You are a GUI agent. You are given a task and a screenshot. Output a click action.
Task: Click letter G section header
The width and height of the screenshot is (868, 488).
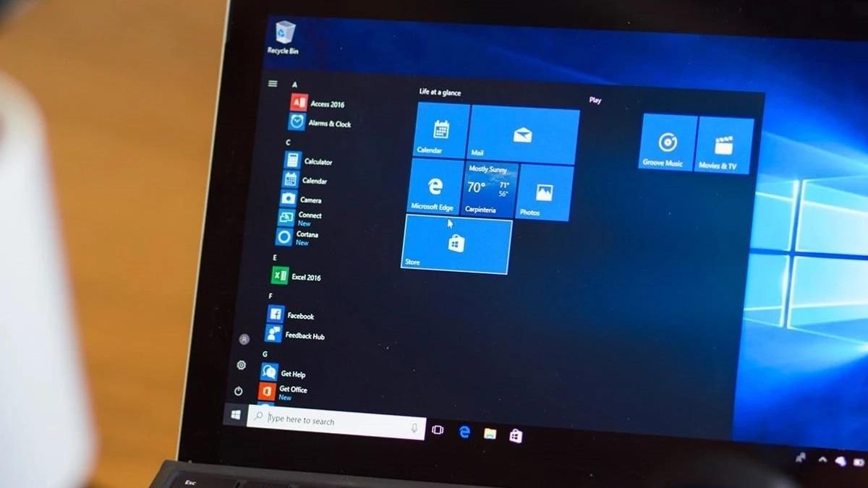[x=265, y=354]
